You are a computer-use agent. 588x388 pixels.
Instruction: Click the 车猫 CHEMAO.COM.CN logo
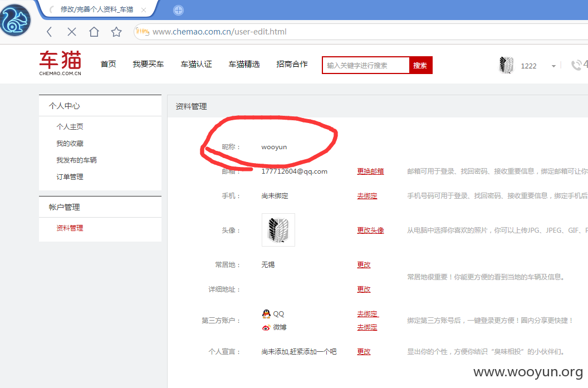tap(60, 63)
